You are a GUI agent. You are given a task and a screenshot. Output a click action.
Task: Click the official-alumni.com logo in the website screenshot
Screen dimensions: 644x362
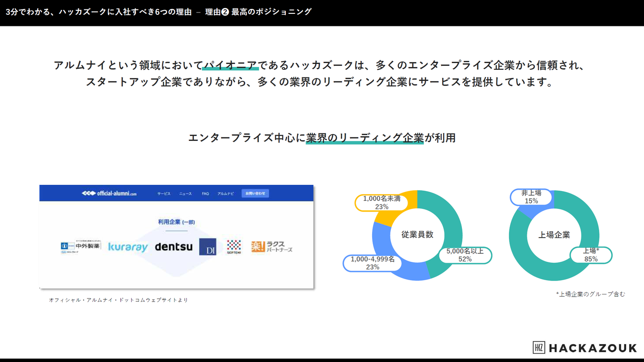(x=109, y=193)
